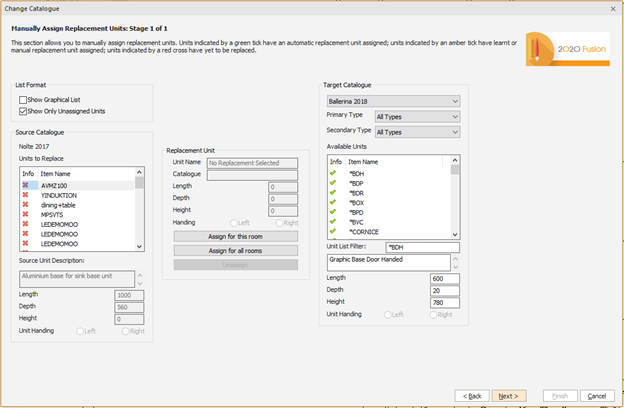Click Assign for all rooms button
This screenshot has height=408, width=624.
coord(236,251)
